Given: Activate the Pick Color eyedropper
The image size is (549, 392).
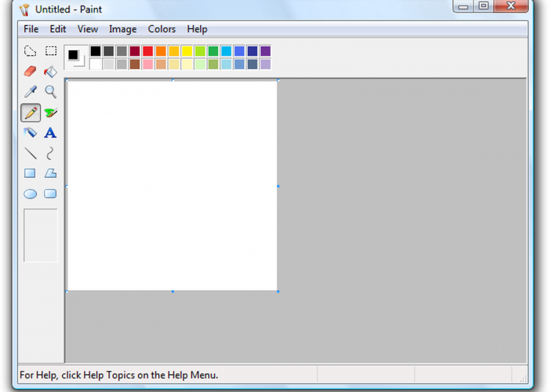Looking at the screenshot, I should (30, 92).
